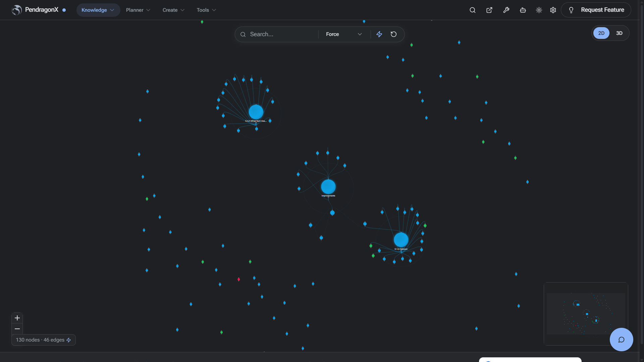Screen dimensions: 644x362
Task: Toggle light theme with sun icon
Action: (539, 10)
